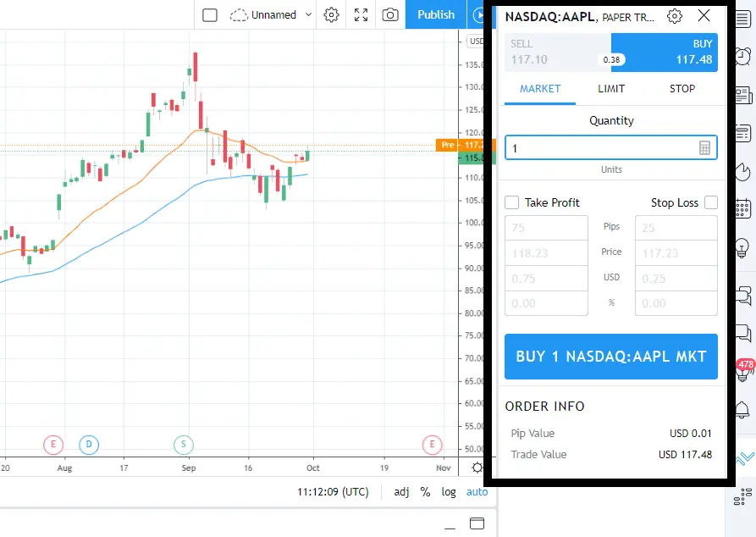Screen dimensions: 756x537
Task: Open chart settings with the gear icon
Action: click(x=331, y=14)
